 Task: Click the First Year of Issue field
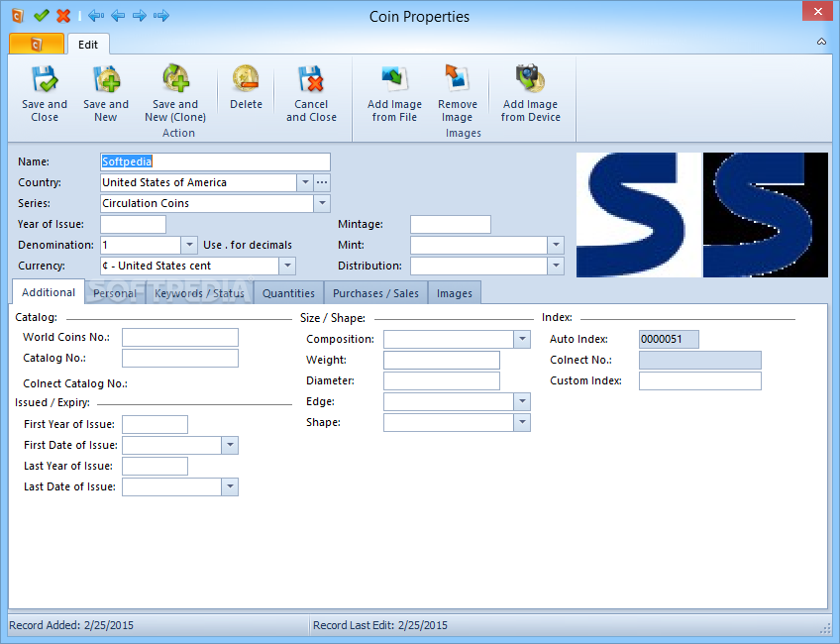coord(155,424)
